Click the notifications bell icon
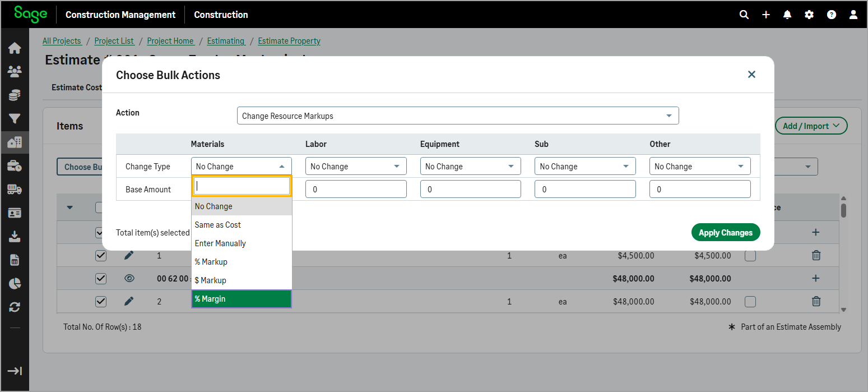 click(x=787, y=15)
